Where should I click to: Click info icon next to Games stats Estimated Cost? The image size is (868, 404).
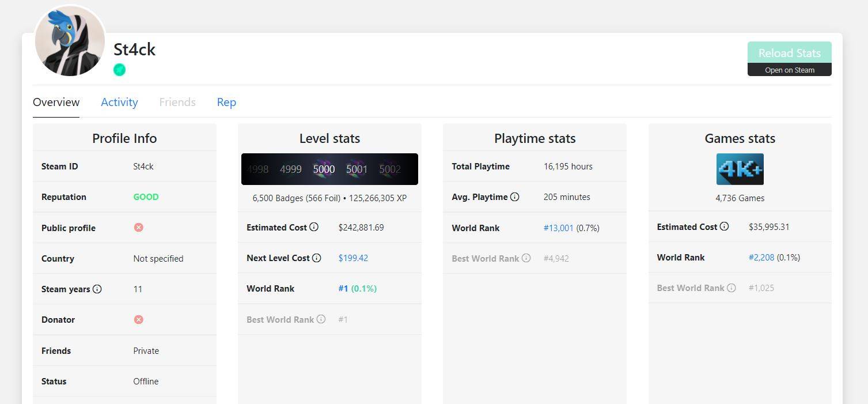click(725, 226)
